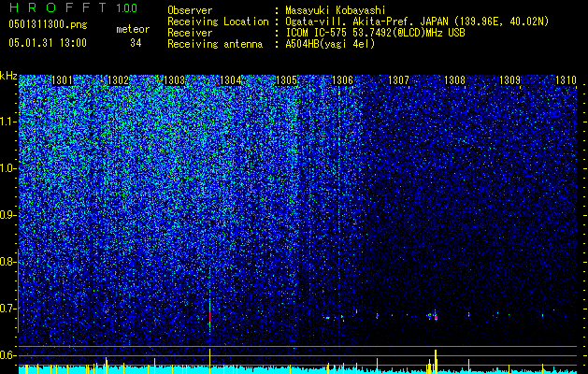Click the kHz axis unit label
588x374 pixels.
click(8, 76)
